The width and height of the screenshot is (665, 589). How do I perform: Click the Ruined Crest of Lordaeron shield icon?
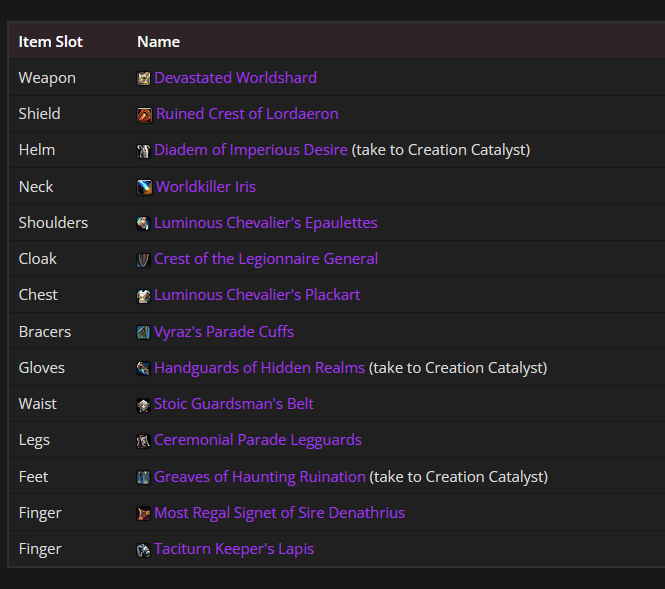144,115
